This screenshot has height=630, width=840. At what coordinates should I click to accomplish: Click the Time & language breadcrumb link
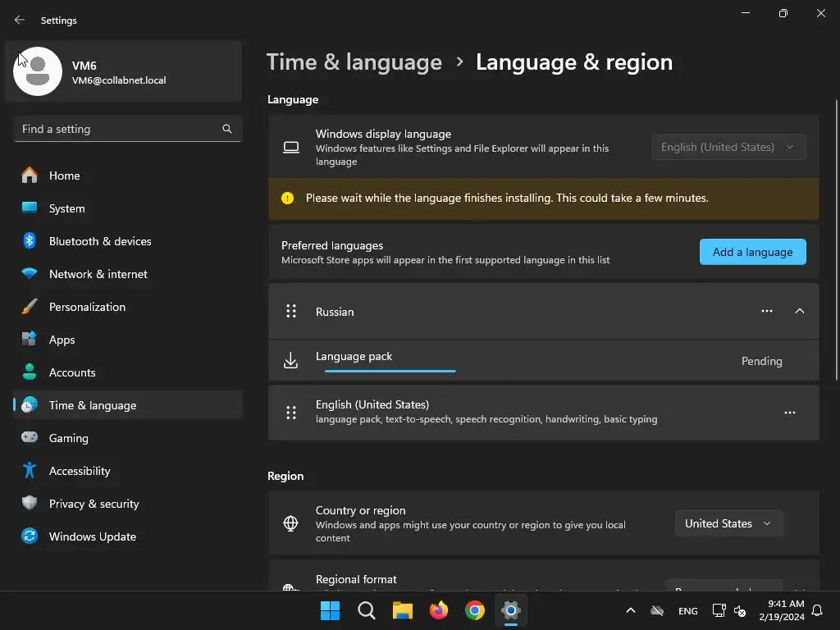click(x=354, y=62)
